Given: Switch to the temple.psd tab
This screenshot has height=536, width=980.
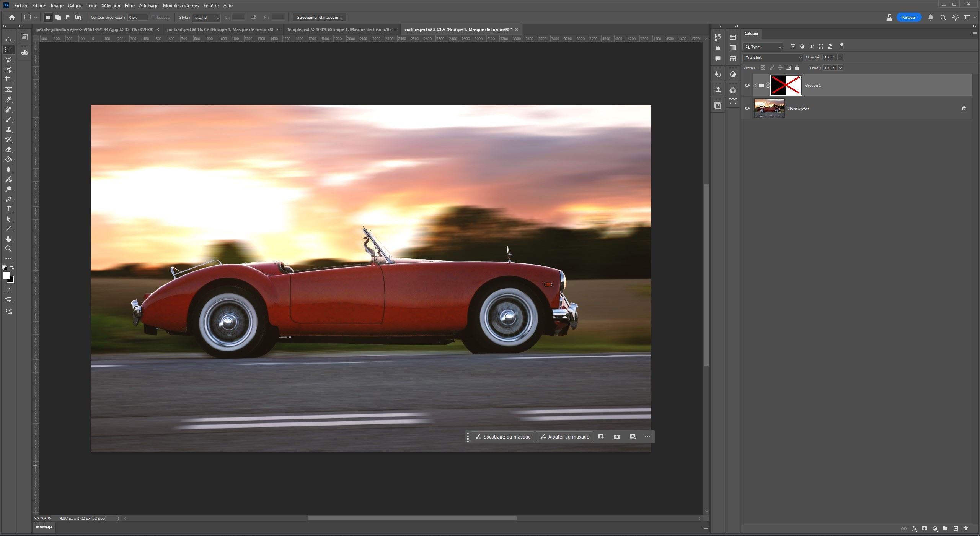Looking at the screenshot, I should pyautogui.click(x=339, y=29).
